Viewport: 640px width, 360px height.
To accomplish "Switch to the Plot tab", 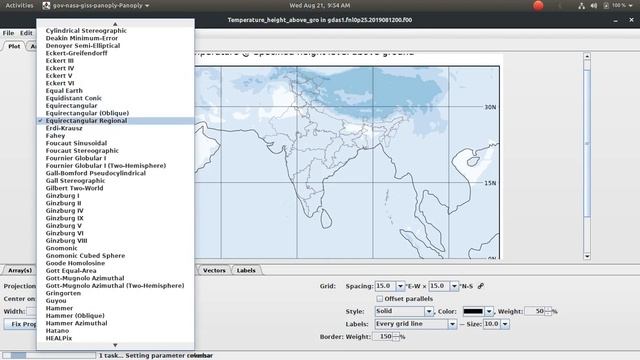I will tap(14, 46).
